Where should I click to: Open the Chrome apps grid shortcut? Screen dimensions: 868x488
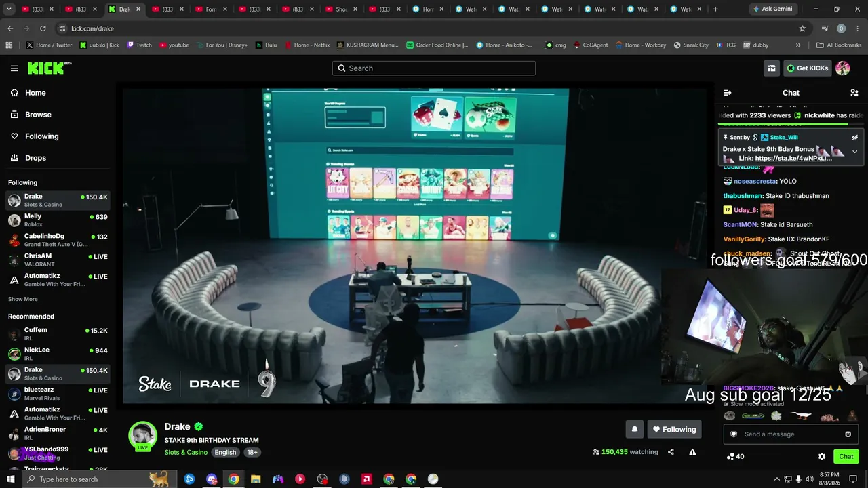9,45
